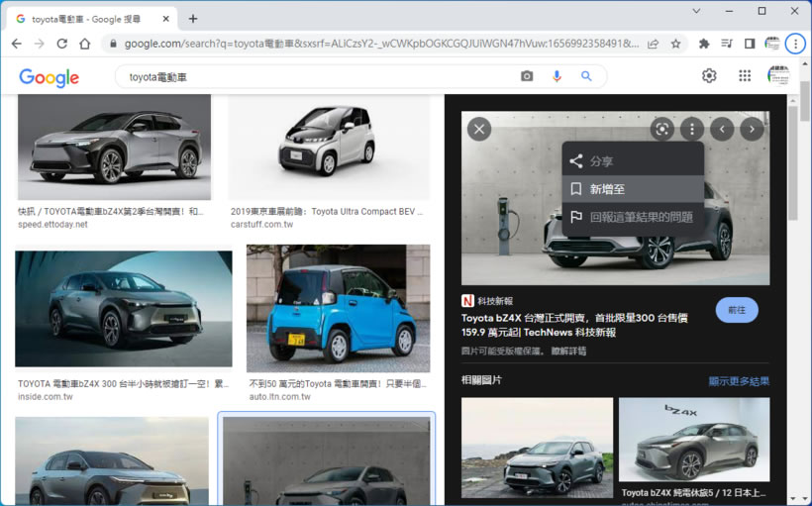
Task: Select 回報這筆結果的問題 menu entry
Action: (x=633, y=217)
